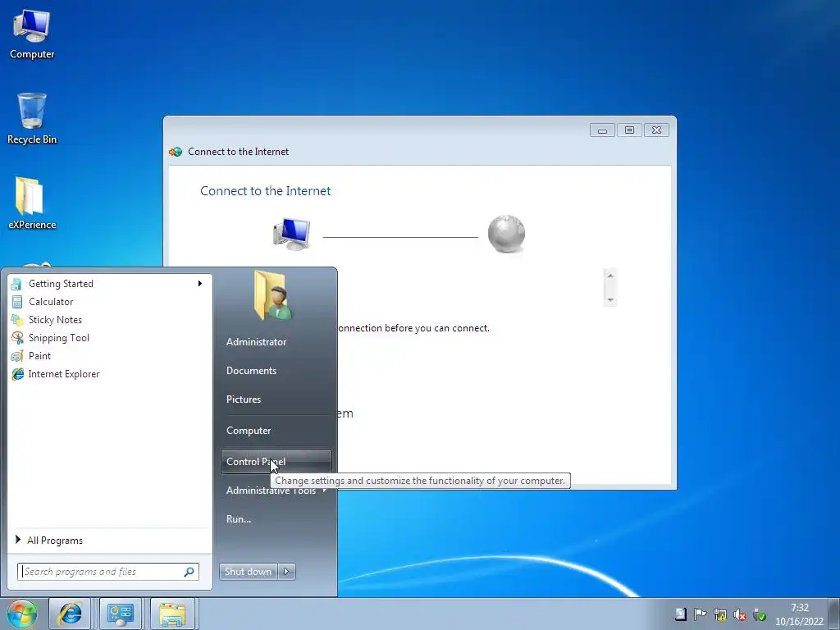Close the Connect to the Internet window
This screenshot has width=840, height=630.
pos(656,130)
